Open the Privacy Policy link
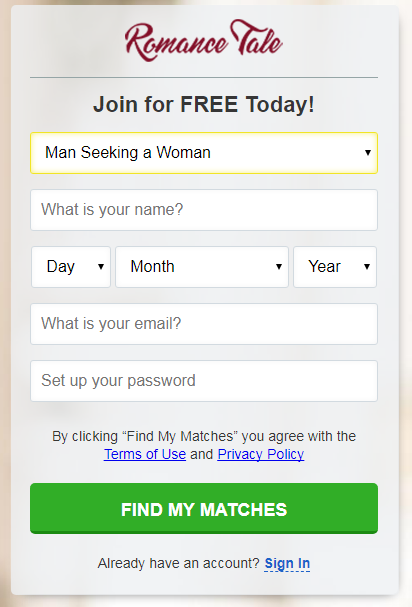This screenshot has height=607, width=412. (x=261, y=454)
